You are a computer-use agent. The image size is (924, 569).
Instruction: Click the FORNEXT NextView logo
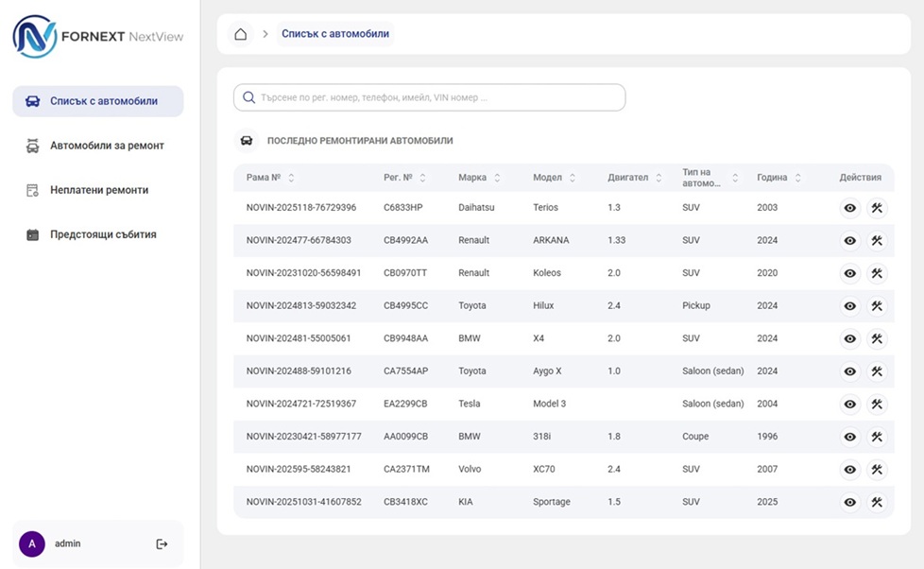coord(98,37)
